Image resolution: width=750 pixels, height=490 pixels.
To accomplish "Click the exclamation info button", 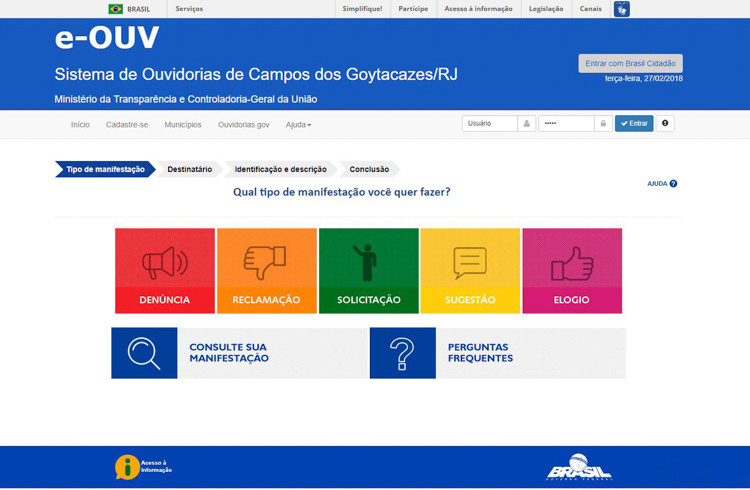I will [x=665, y=123].
